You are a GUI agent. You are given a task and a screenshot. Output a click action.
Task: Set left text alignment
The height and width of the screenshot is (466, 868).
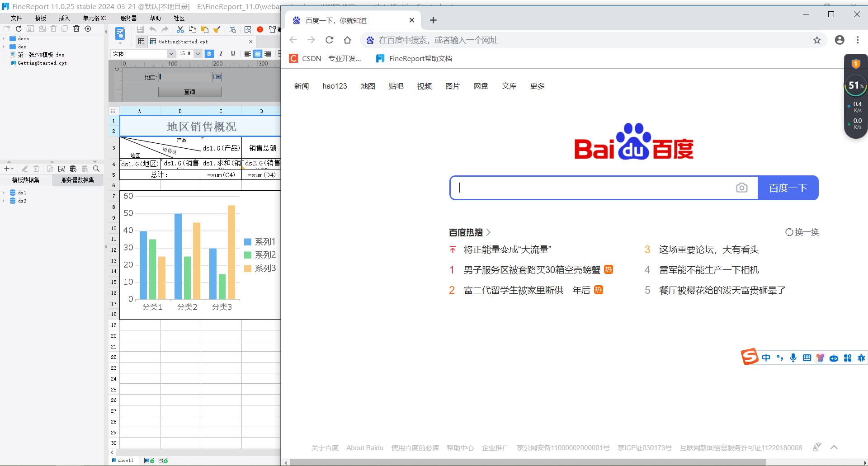247,54
